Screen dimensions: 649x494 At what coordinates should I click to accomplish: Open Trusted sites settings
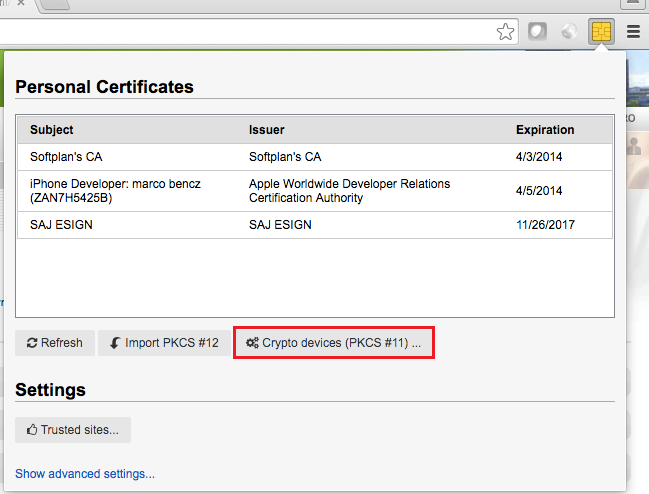point(73,430)
